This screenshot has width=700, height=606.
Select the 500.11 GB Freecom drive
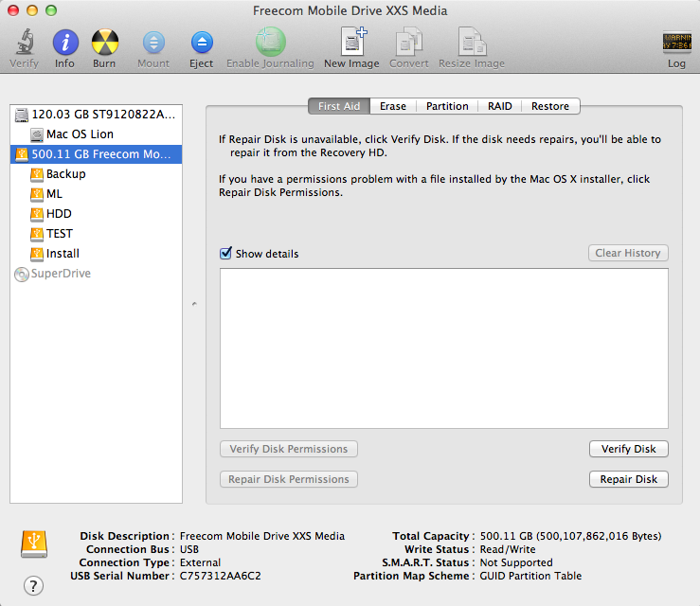[x=96, y=154]
